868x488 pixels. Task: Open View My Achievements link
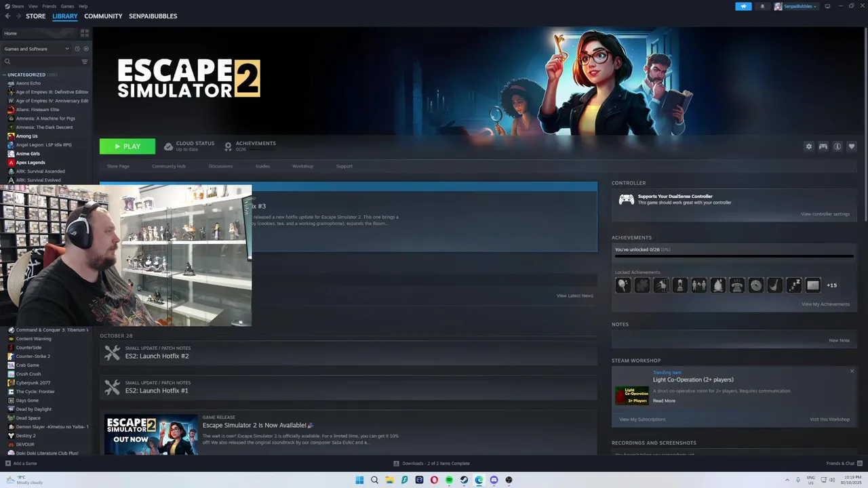click(825, 304)
